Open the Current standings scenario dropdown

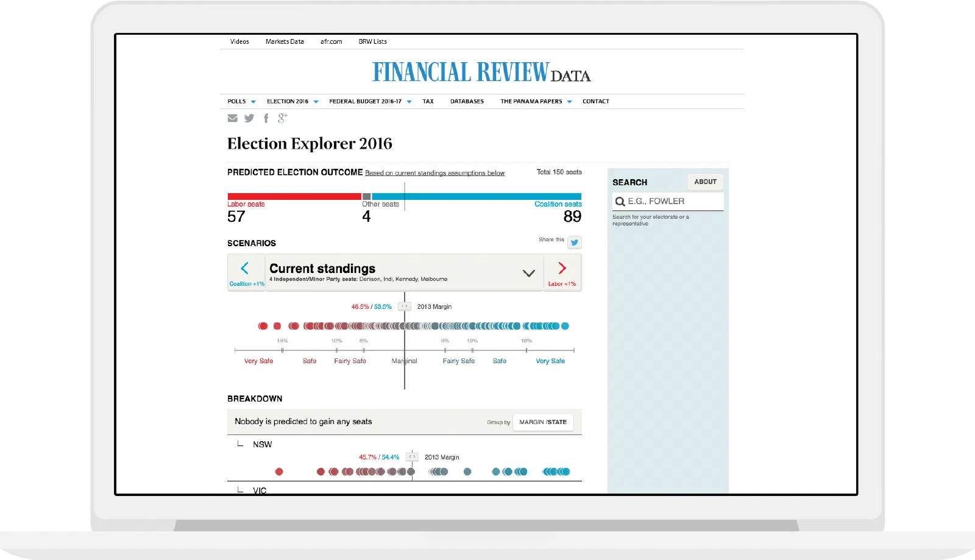[x=529, y=273]
